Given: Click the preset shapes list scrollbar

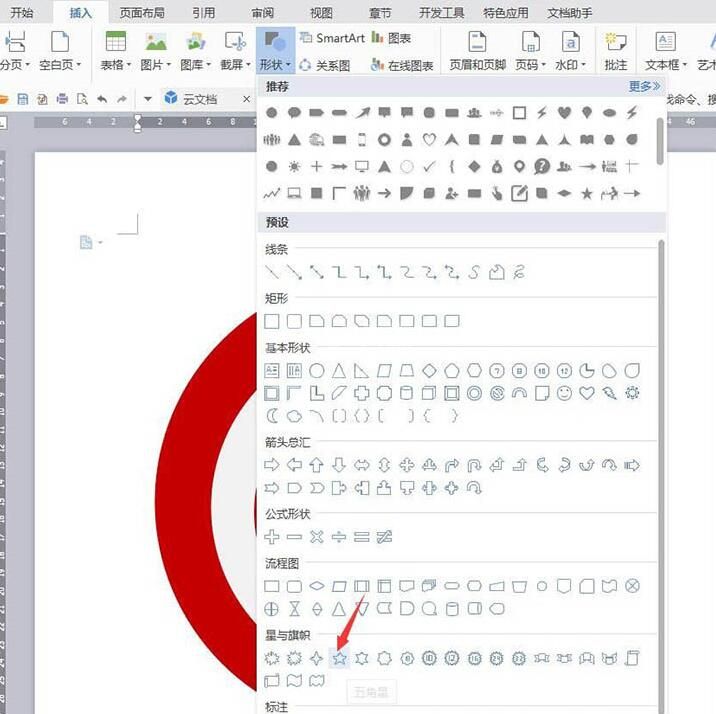Looking at the screenshot, I should pyautogui.click(x=661, y=475).
